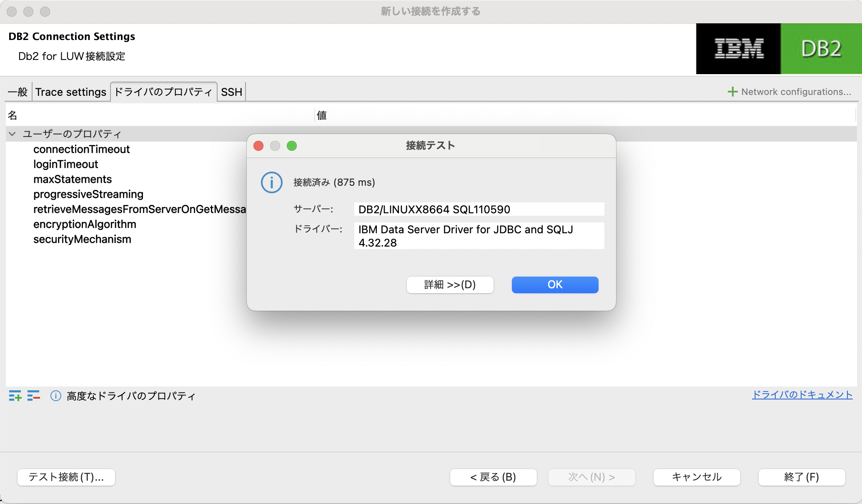Click the 終了 (F) button

tap(801, 477)
